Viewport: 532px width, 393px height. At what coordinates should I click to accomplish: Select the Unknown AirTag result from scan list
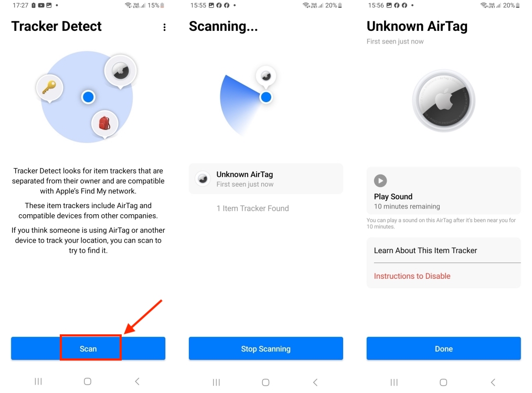click(x=265, y=179)
